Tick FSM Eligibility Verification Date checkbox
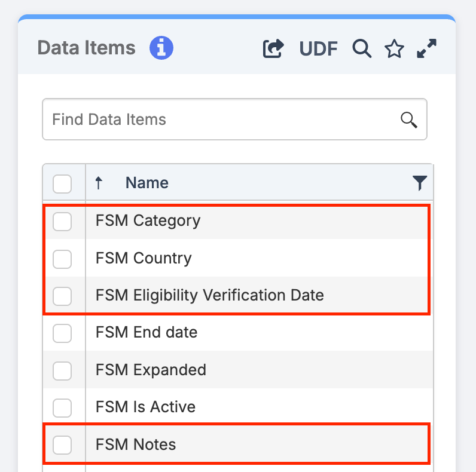 (x=62, y=296)
